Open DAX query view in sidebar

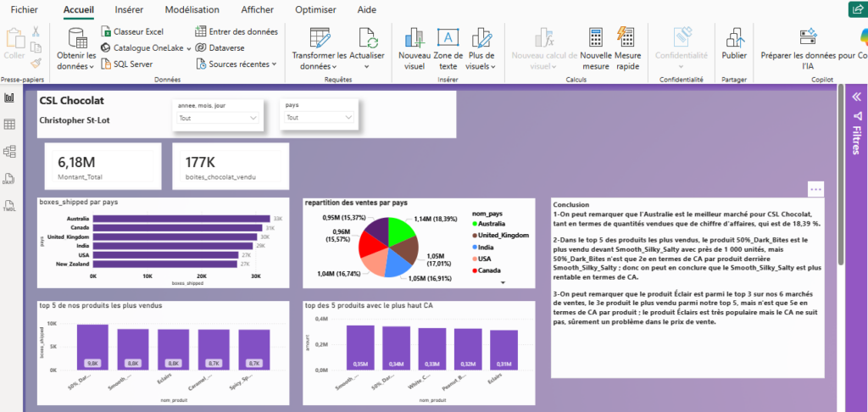tap(9, 179)
